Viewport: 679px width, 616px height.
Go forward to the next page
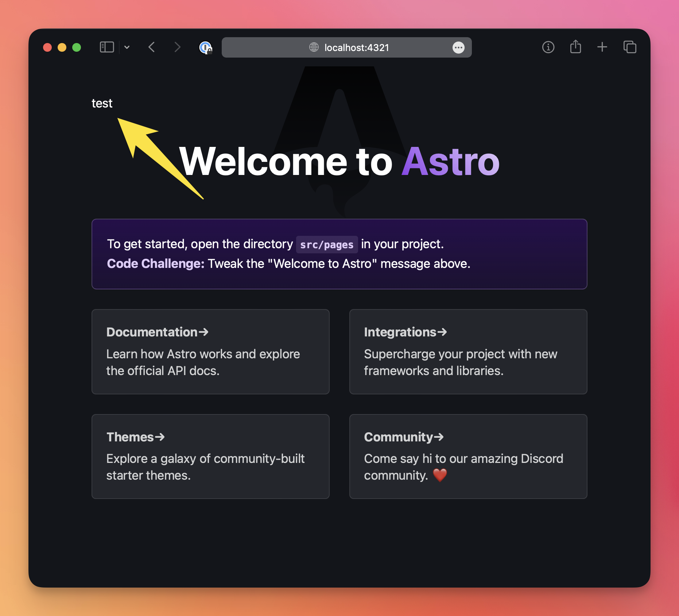177,47
